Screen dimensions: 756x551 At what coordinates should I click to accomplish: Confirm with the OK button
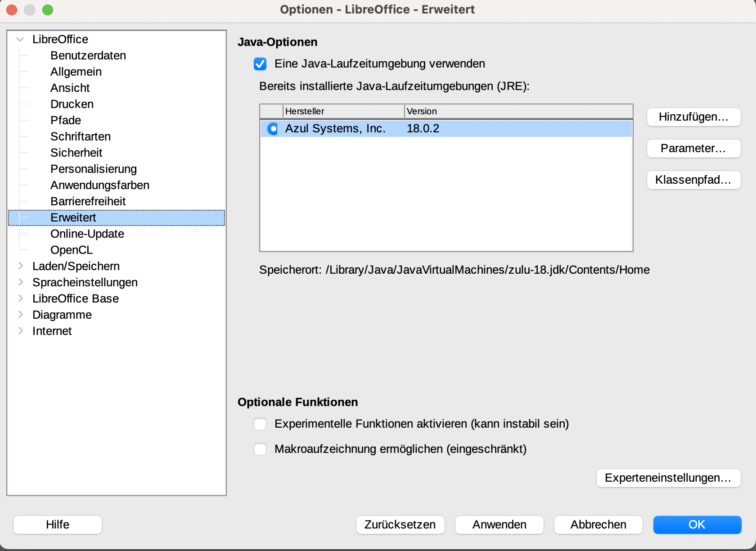[x=697, y=525]
